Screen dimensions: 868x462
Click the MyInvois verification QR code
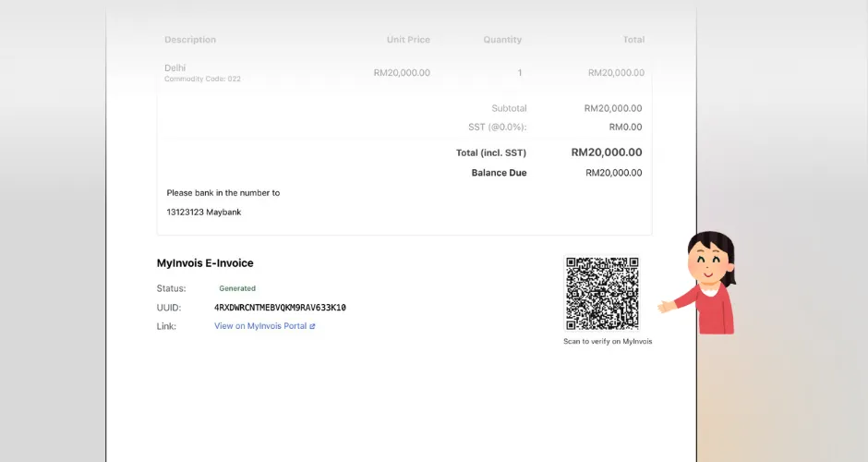[602, 293]
